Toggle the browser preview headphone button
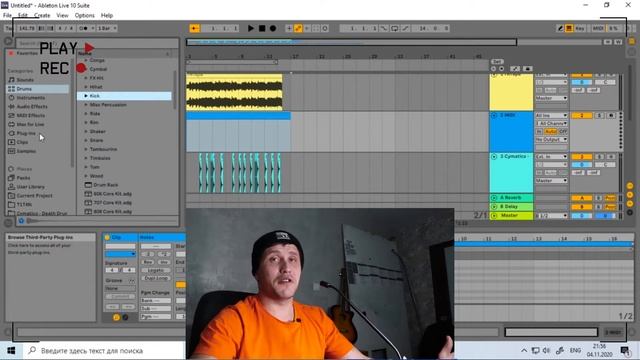Image resolution: width=640 pixels, height=360 pixels. 22,221
